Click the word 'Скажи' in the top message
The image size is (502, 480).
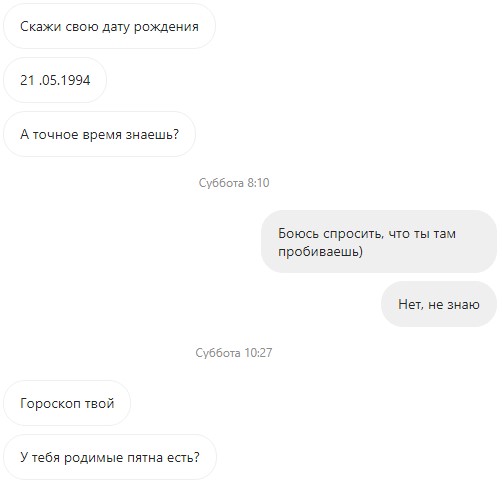[x=41, y=26]
